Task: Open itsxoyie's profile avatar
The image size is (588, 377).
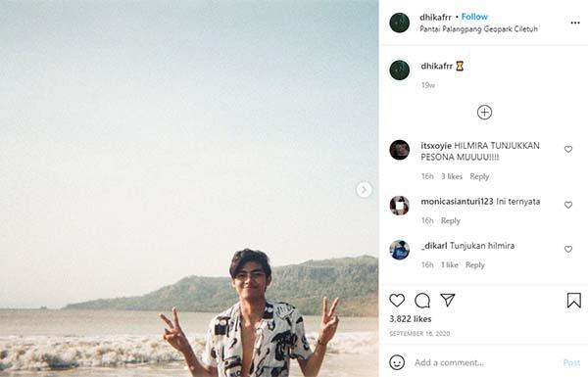Action: pyautogui.click(x=400, y=150)
